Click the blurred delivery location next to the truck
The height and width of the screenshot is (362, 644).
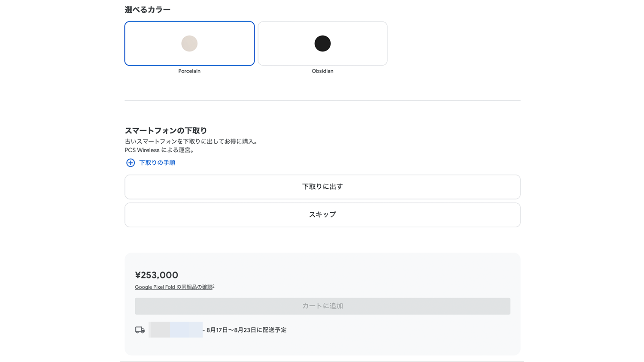click(x=176, y=330)
